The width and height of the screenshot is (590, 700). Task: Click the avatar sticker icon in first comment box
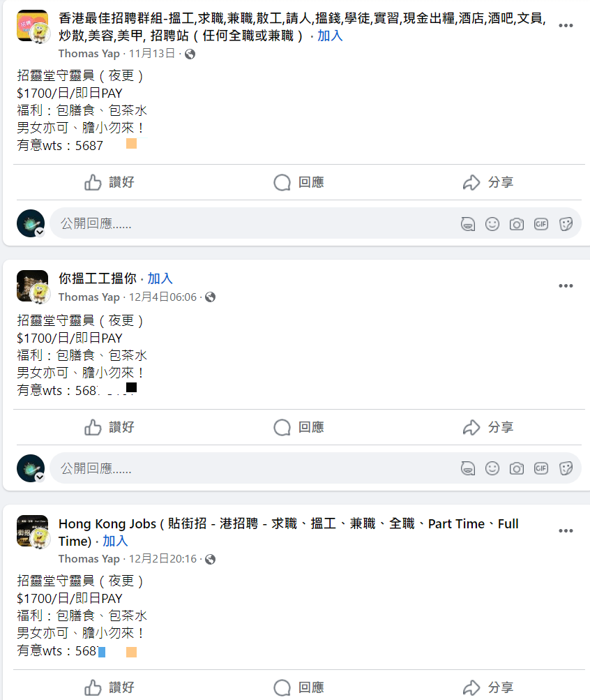pyautogui.click(x=468, y=224)
